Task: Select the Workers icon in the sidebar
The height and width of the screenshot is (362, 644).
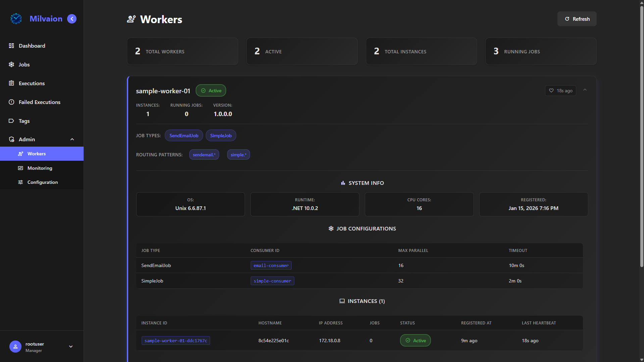Action: point(20,154)
